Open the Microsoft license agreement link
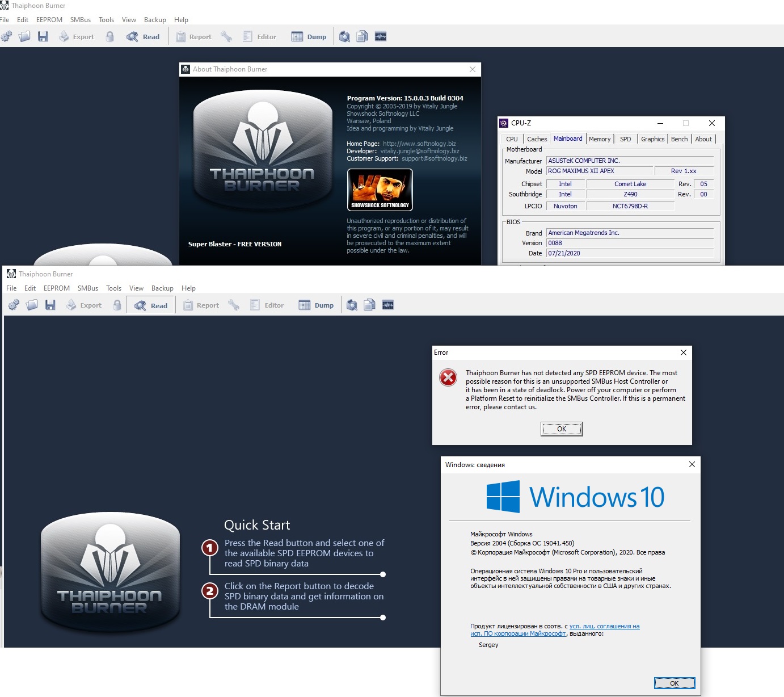Viewport: 784px width, 697px height. point(555,630)
